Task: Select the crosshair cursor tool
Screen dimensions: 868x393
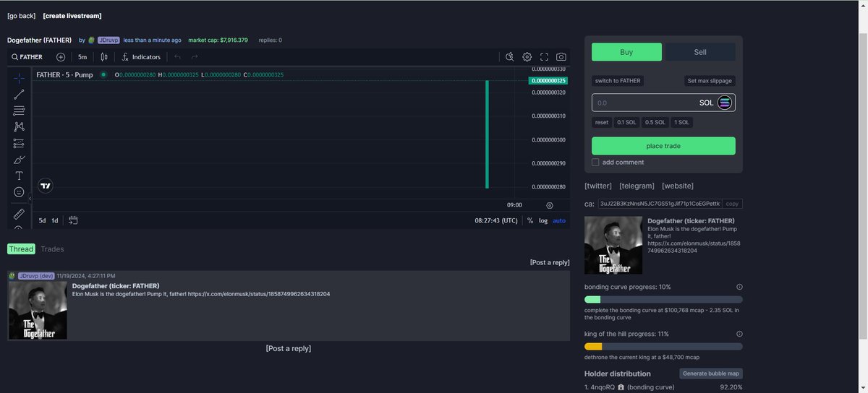Action: tap(19, 77)
